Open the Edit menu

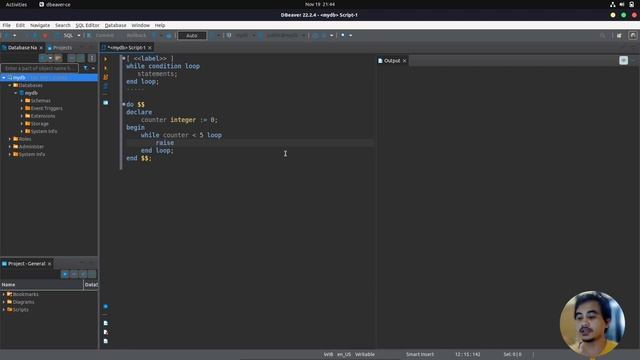tap(20, 25)
